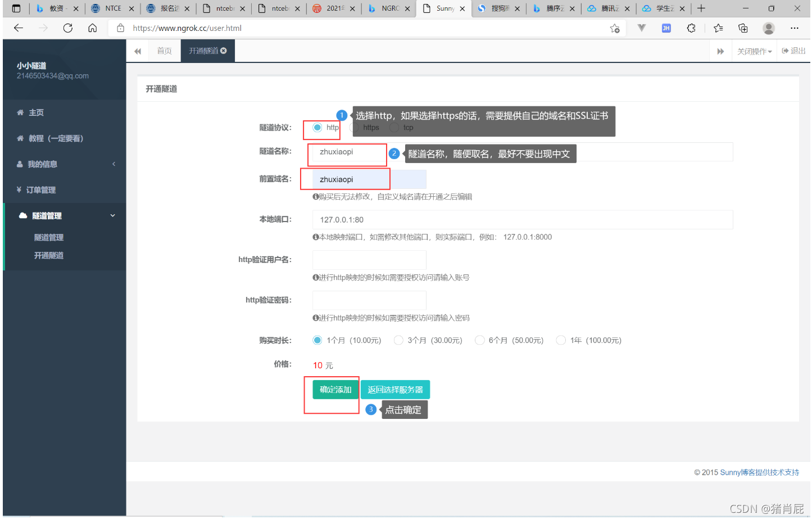Click the http验证用户名 input field
Viewport: 812px width, 519px height.
[x=369, y=260]
